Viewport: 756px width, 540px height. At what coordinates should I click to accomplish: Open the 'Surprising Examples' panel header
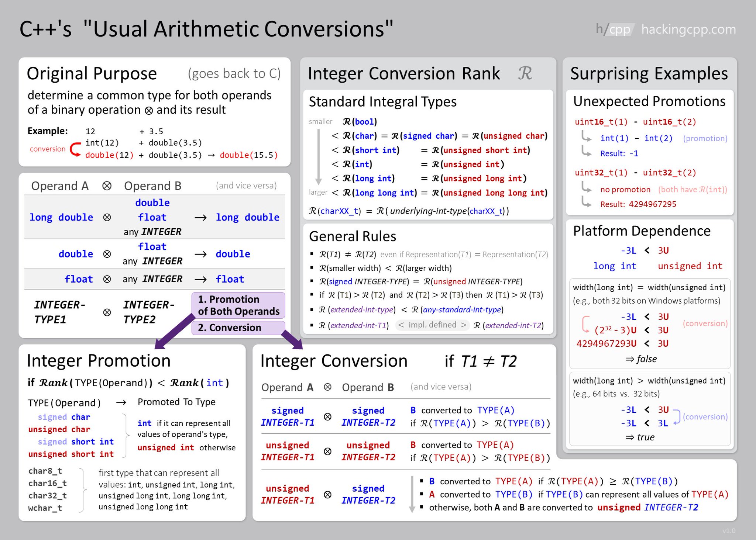[648, 73]
